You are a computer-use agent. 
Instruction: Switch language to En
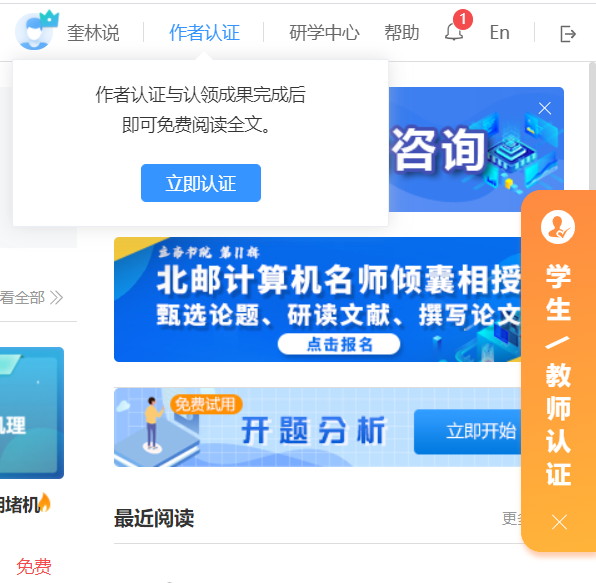point(499,33)
